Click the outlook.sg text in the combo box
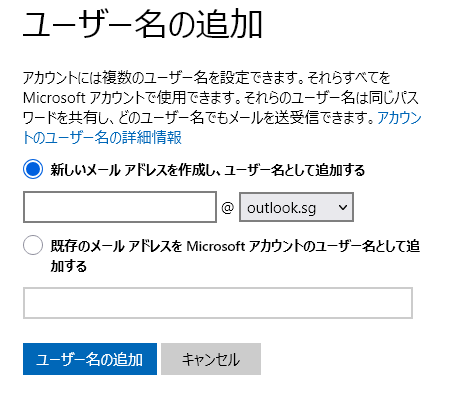 tap(281, 208)
